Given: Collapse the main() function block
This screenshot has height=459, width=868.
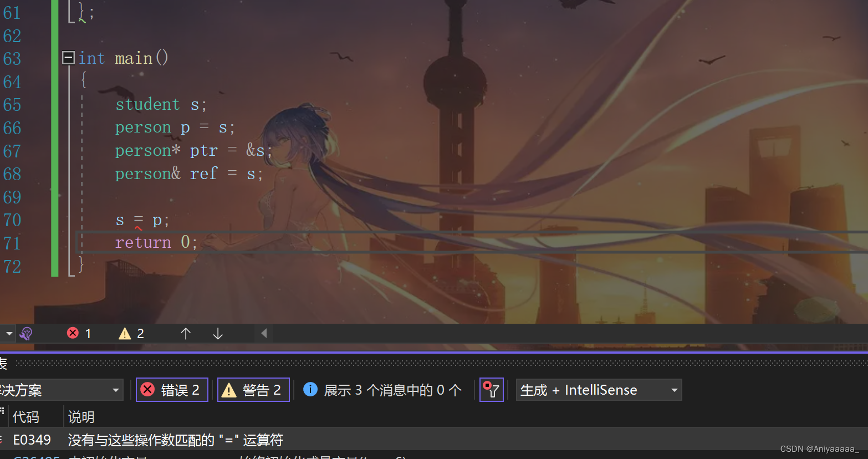Looking at the screenshot, I should (69, 58).
